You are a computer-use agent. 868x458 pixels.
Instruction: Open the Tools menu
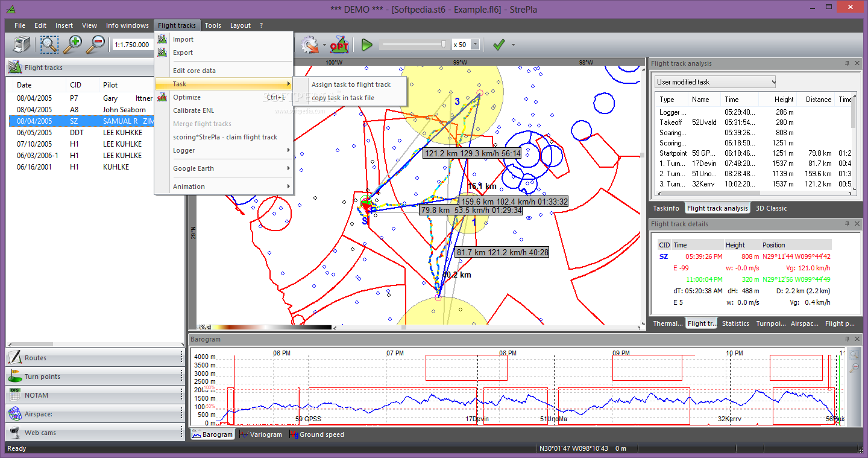point(213,25)
